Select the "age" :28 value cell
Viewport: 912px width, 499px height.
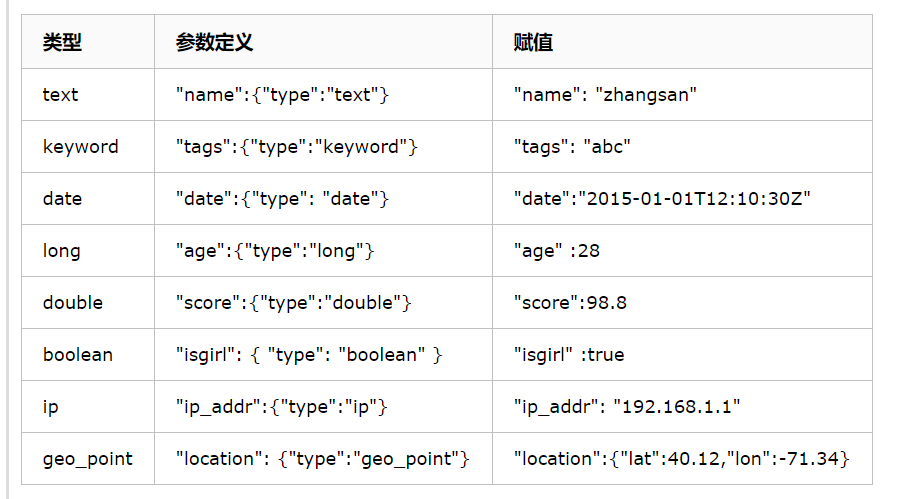(682, 251)
